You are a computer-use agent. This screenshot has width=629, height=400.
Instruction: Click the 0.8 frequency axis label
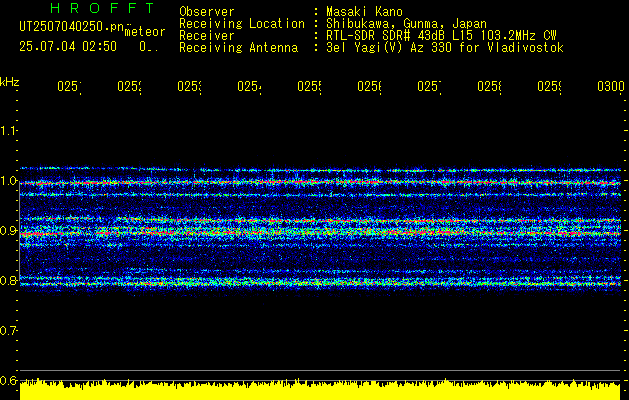tap(8, 280)
